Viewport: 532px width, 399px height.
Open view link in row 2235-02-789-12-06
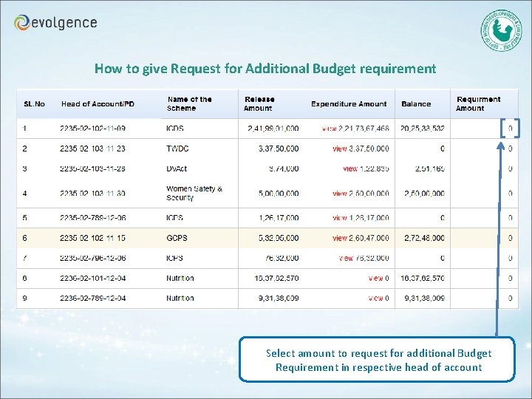tap(340, 218)
